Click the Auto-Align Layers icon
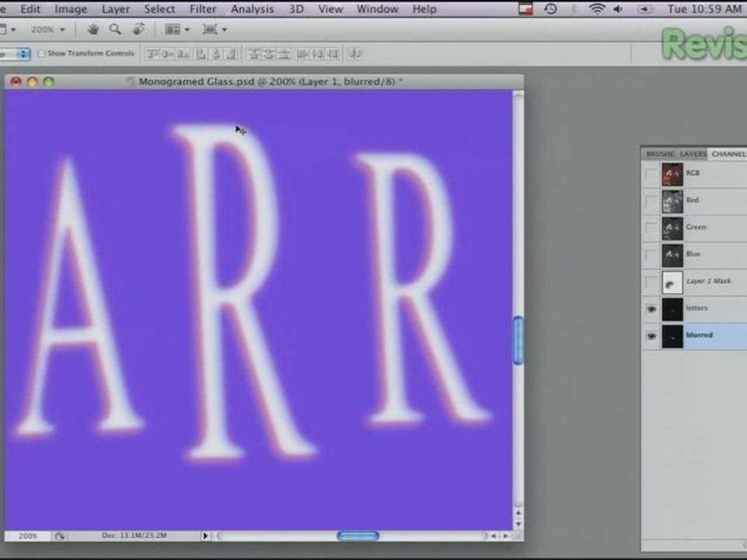This screenshot has width=747, height=560. click(x=355, y=54)
